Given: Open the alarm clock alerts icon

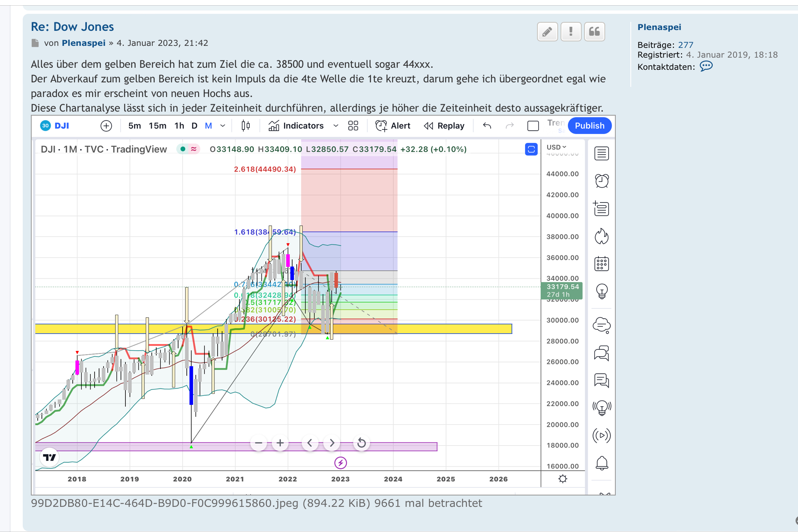Looking at the screenshot, I should click(602, 181).
